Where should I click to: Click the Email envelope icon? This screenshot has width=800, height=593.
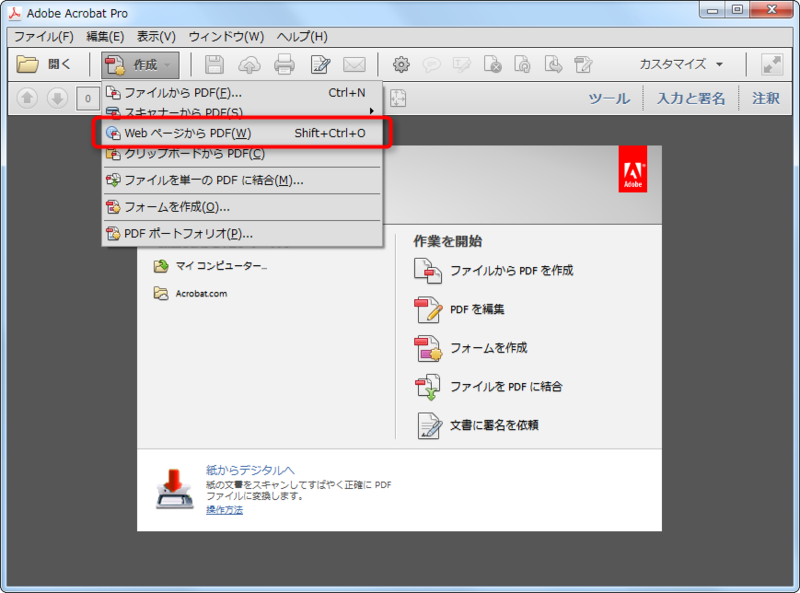(x=354, y=65)
